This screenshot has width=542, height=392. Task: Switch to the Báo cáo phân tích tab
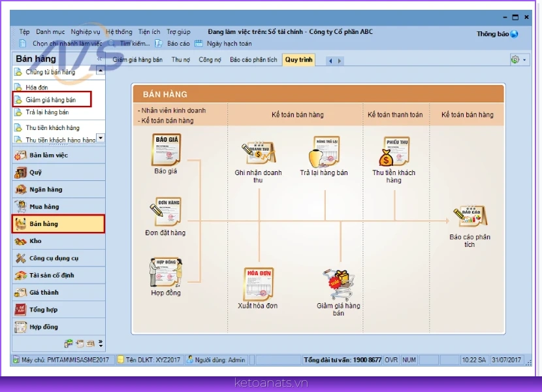tap(254, 60)
